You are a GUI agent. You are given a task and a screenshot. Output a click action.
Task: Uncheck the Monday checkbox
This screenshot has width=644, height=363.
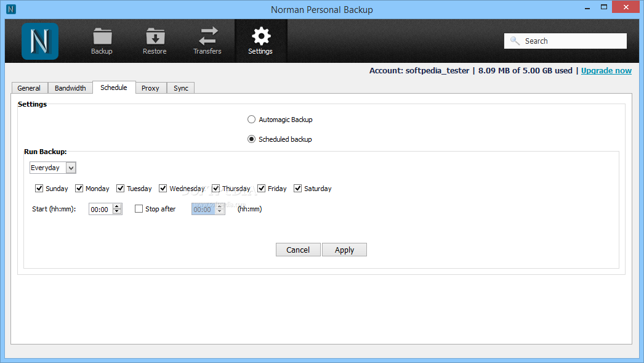point(79,189)
